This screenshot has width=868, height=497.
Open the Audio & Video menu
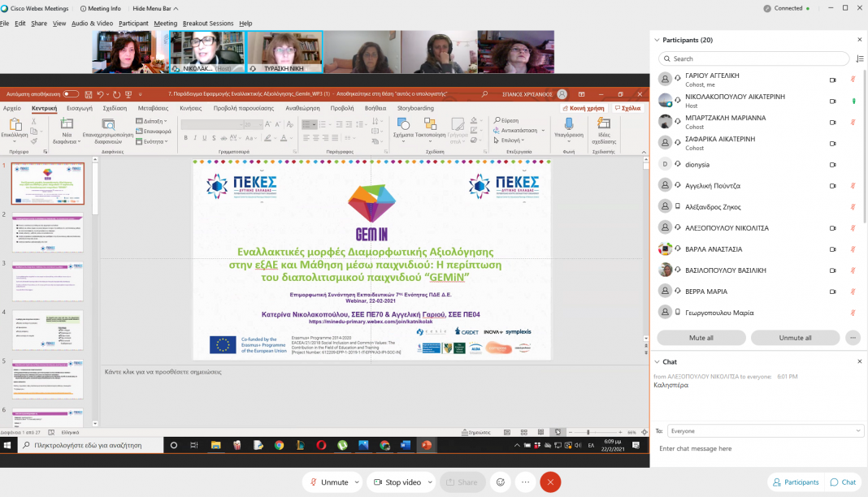[92, 24]
